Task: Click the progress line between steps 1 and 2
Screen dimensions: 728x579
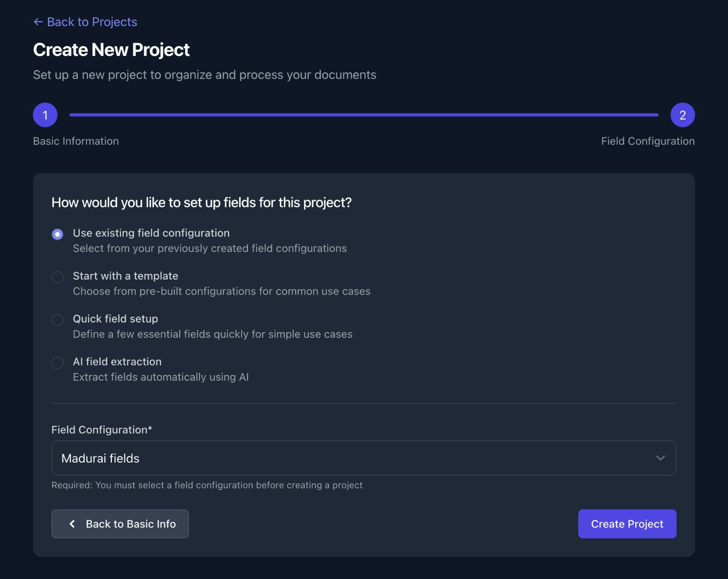Action: pyautogui.click(x=364, y=115)
